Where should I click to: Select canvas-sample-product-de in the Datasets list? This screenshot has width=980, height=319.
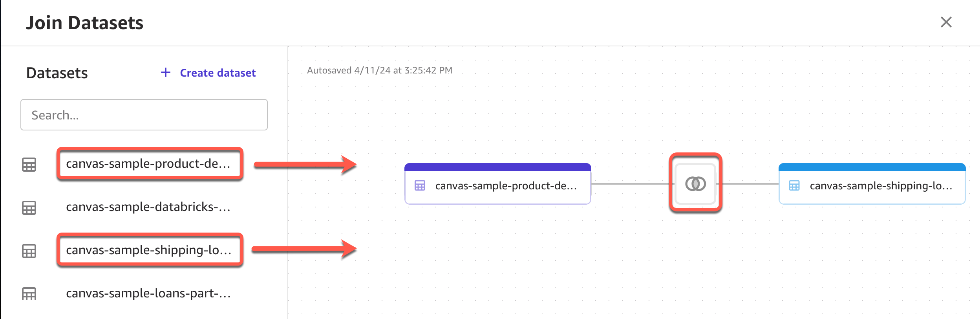[x=148, y=163]
